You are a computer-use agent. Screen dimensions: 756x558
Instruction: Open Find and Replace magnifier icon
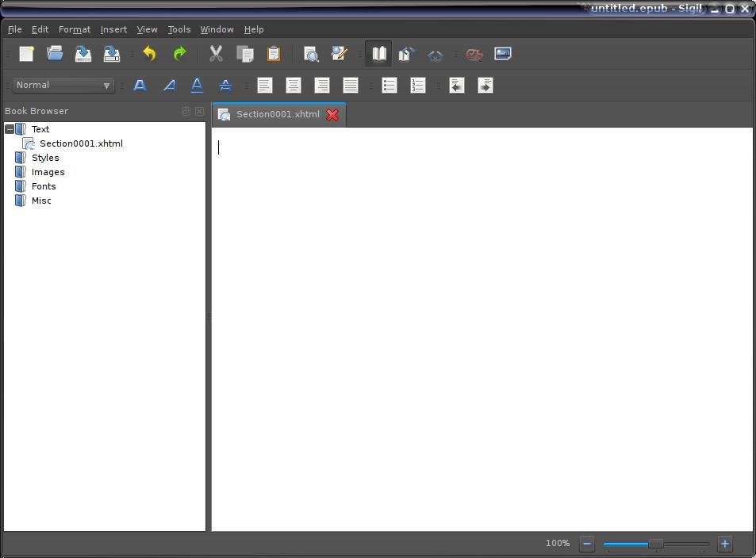click(311, 54)
